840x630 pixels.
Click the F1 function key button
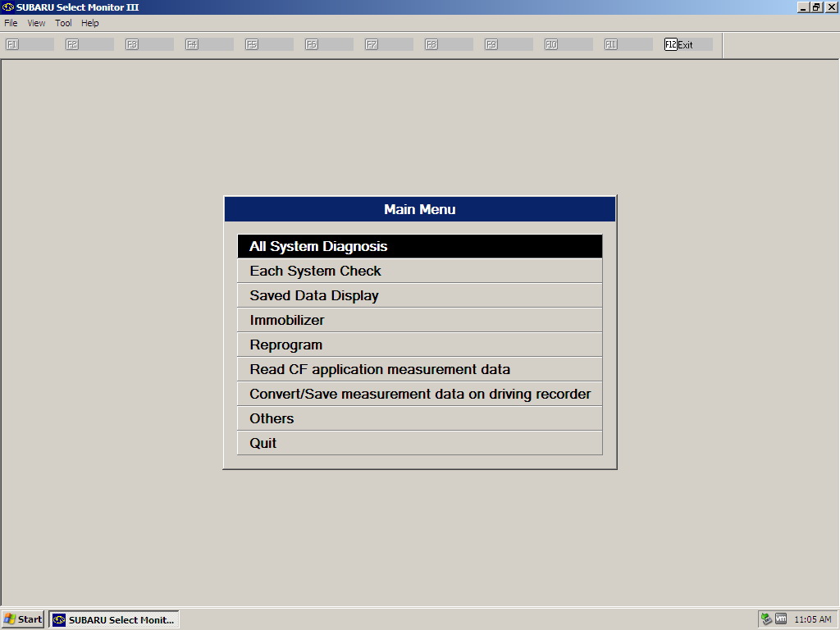click(30, 44)
